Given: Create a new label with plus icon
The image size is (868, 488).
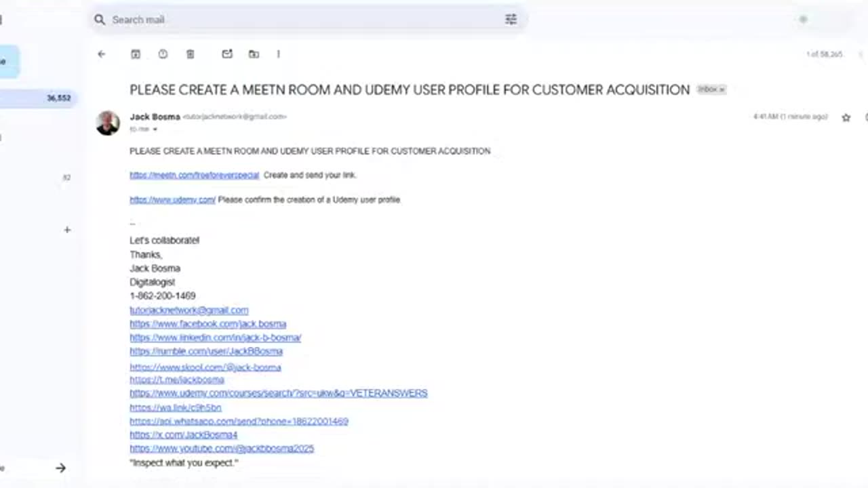Looking at the screenshot, I should tap(67, 230).
